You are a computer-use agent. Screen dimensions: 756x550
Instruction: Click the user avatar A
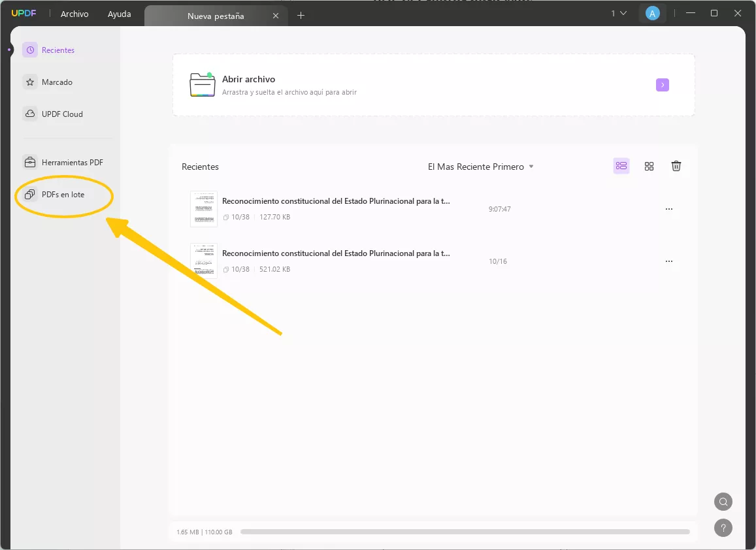[x=652, y=14]
